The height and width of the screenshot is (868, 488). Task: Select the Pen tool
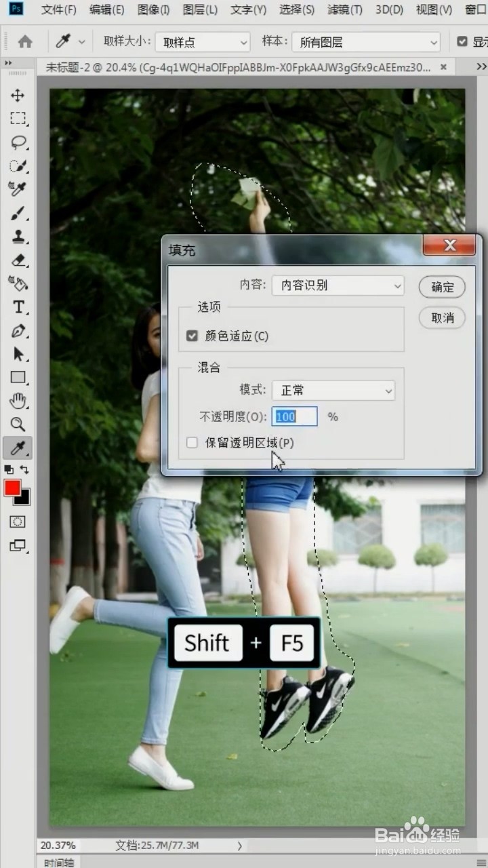[x=18, y=331]
